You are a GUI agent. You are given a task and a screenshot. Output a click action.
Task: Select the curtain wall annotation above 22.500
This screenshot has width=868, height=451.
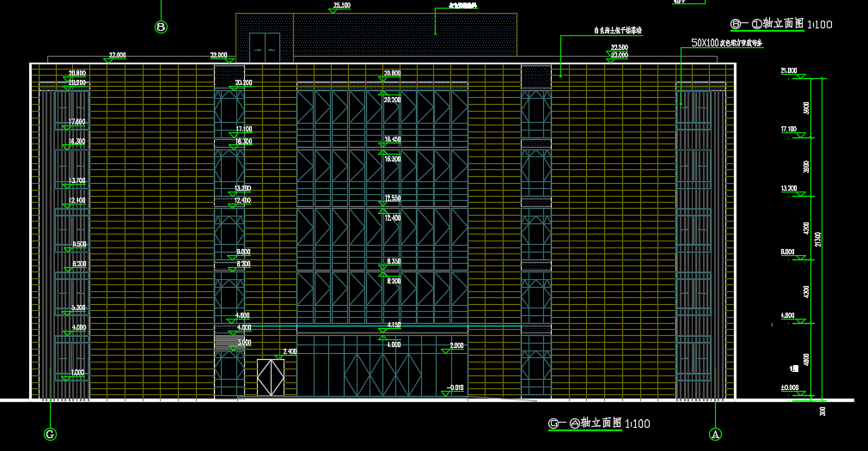tap(618, 30)
